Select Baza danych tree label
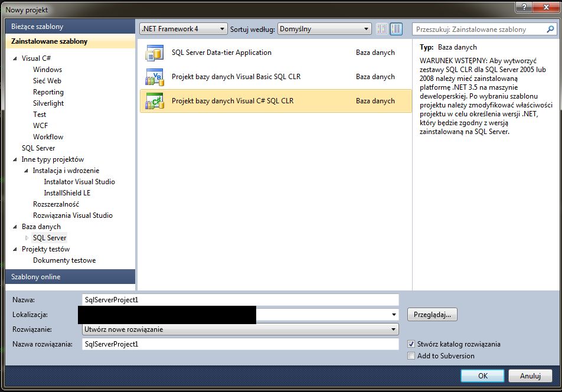Screen dimensions: 562x392 click(41, 227)
